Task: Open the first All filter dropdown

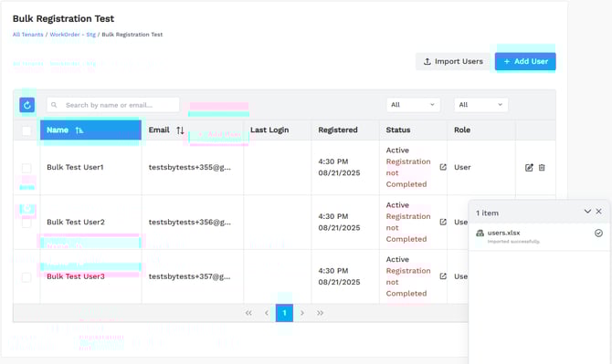Action: click(414, 105)
